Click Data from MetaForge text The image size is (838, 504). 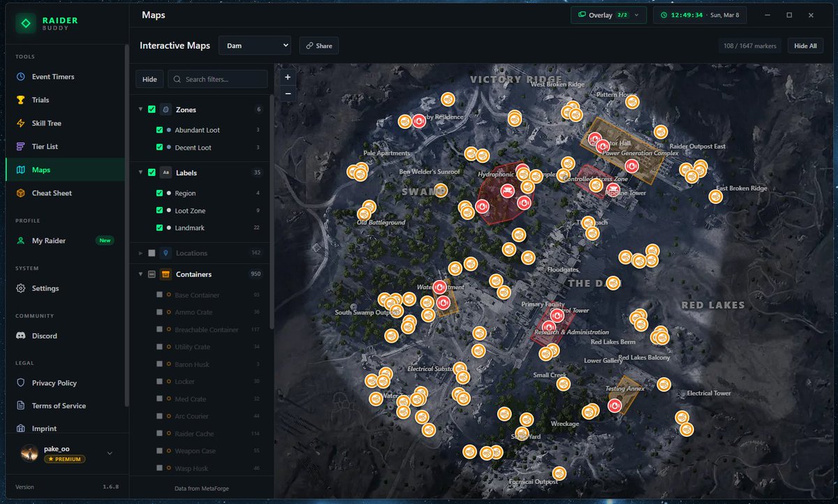tap(201, 488)
